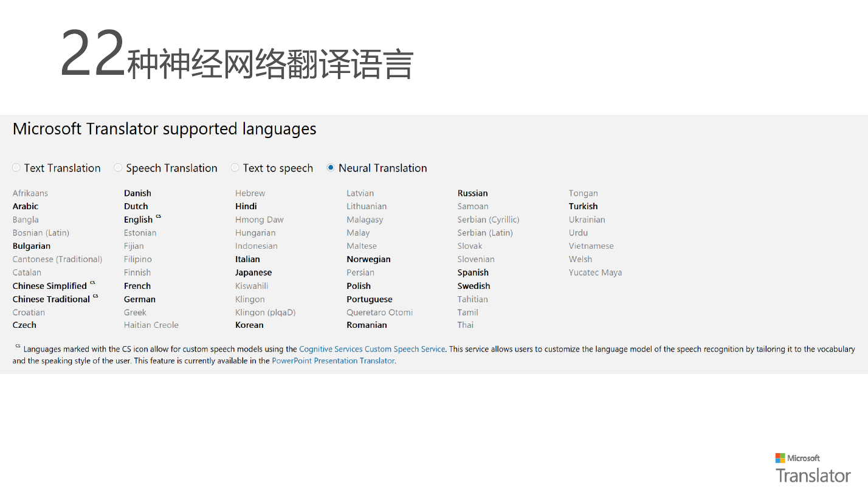Click the 'Russian' language entry

point(473,193)
